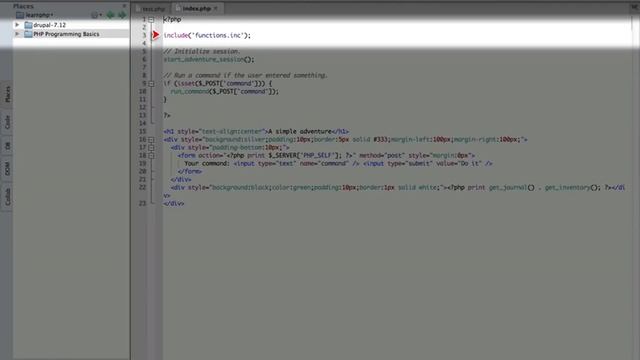Click the start_adventure_session() code line

pos(209,60)
